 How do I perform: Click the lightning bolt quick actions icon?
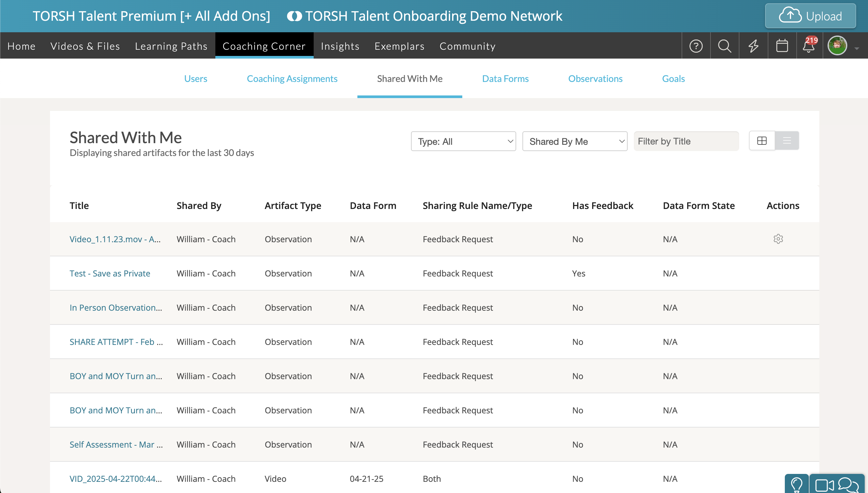tap(753, 46)
